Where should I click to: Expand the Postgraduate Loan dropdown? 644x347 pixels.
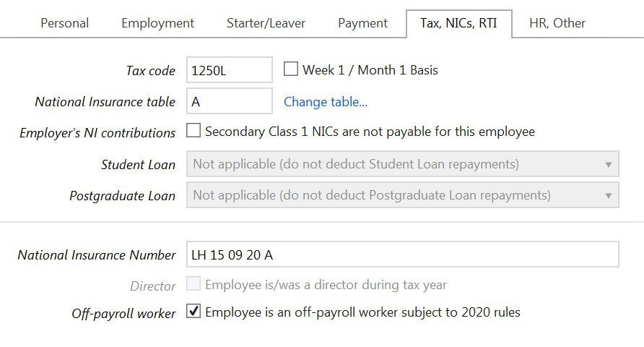point(402,195)
